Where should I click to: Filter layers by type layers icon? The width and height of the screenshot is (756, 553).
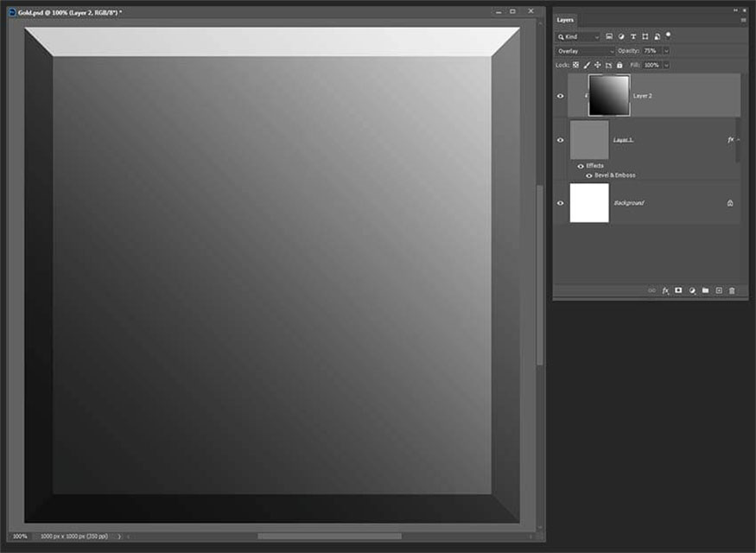pos(633,36)
